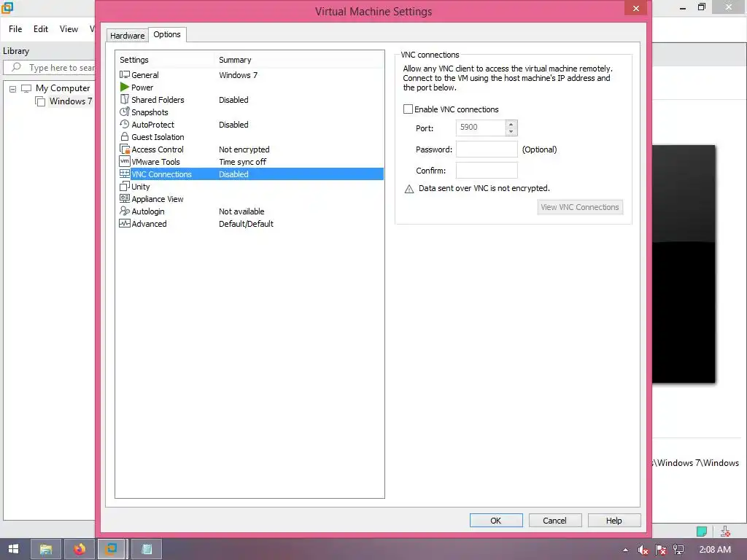Select the Advanced setting row
Image resolution: width=747 pixels, height=560 pixels.
(x=251, y=223)
